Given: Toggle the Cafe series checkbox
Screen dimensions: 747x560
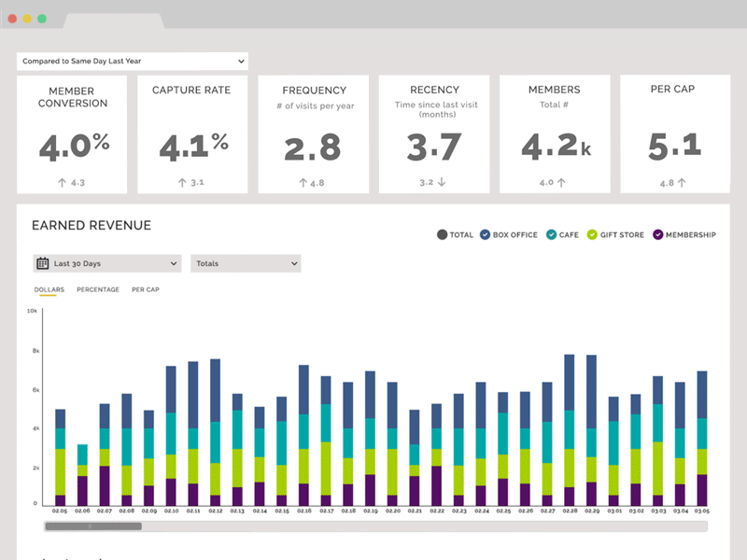Looking at the screenshot, I should [x=552, y=234].
